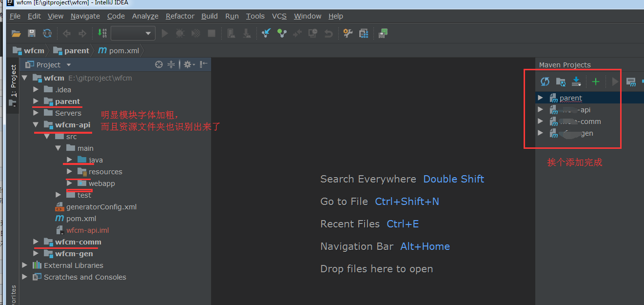Click the Back navigation arrow

tap(67, 34)
